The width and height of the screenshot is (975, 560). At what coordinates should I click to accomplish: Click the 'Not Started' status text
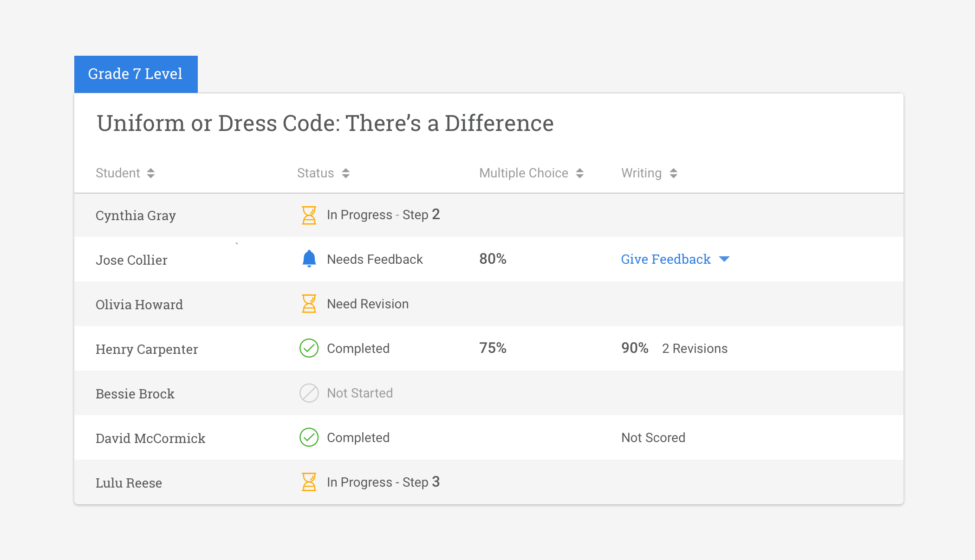click(x=360, y=393)
